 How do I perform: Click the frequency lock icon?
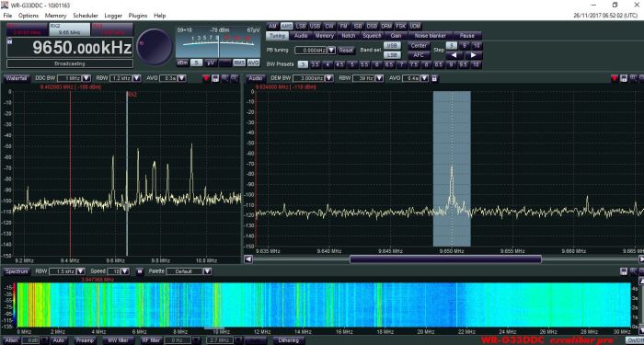point(9,40)
